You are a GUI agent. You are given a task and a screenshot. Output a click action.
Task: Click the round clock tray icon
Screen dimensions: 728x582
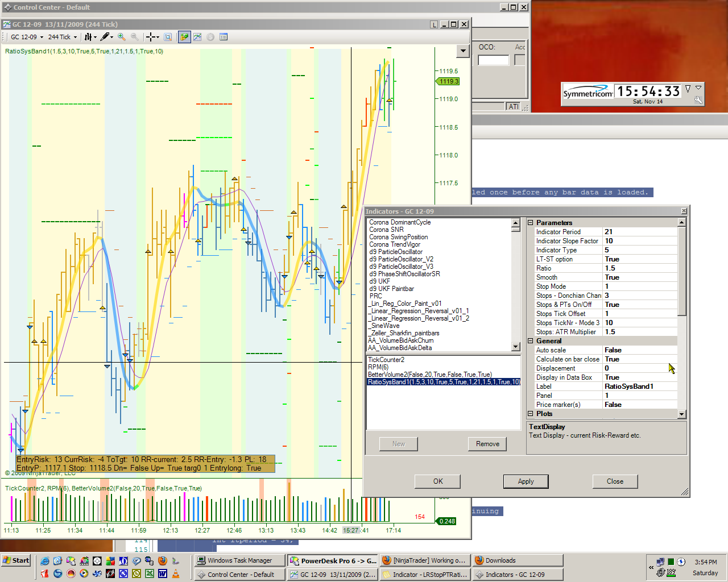click(x=681, y=562)
